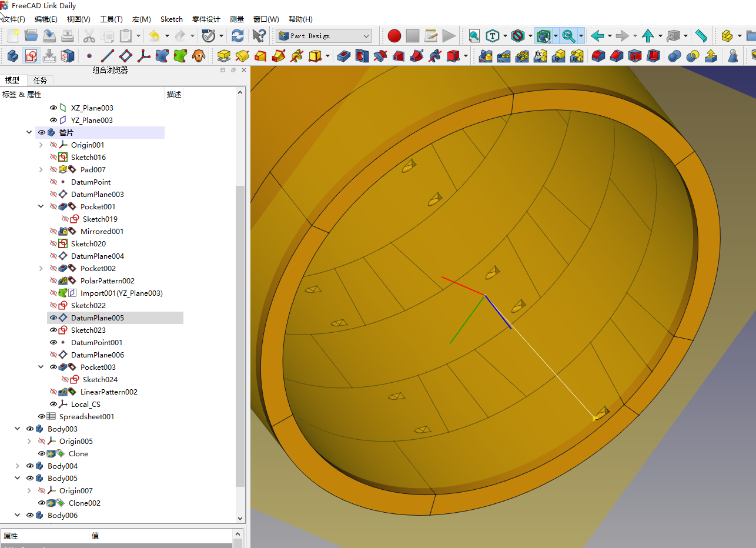Undo the last action

154,36
